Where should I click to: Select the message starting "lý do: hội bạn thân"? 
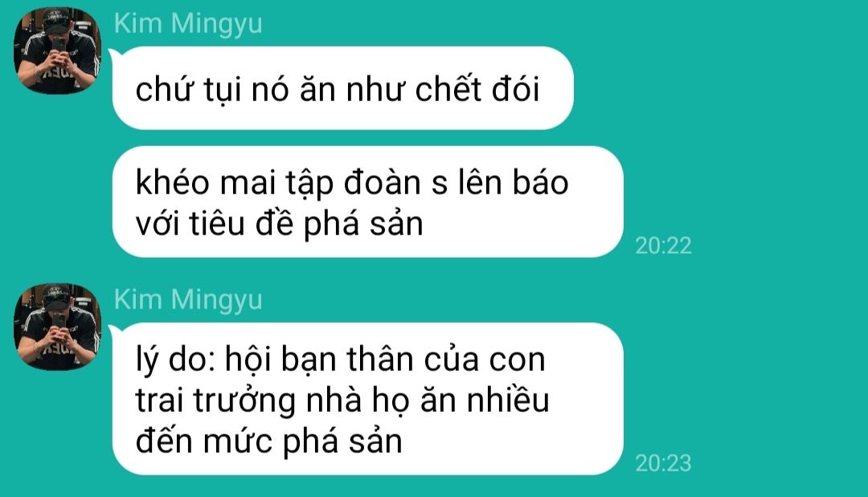pyautogui.click(x=367, y=398)
